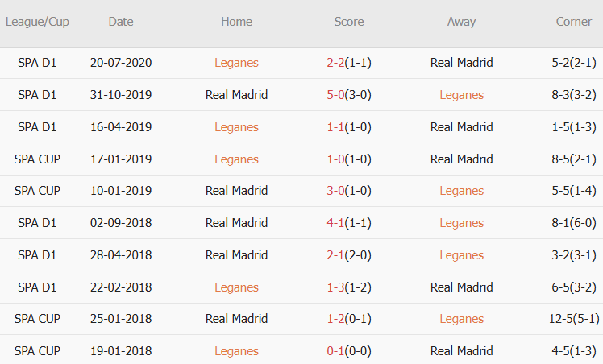Click the Date column header
Screen dimensions: 603x364
pos(121,22)
